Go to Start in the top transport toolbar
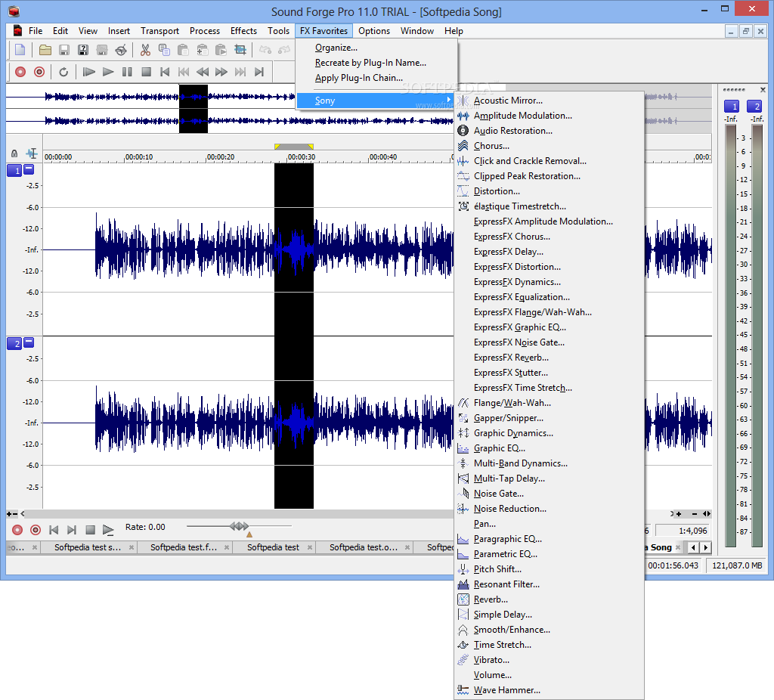Screen dimensions: 774x700 point(165,72)
